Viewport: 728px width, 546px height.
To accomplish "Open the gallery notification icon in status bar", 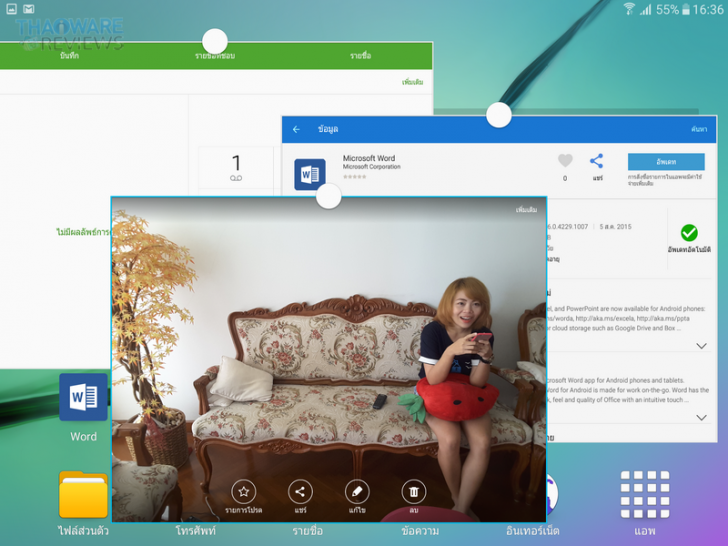I will 12,9.
